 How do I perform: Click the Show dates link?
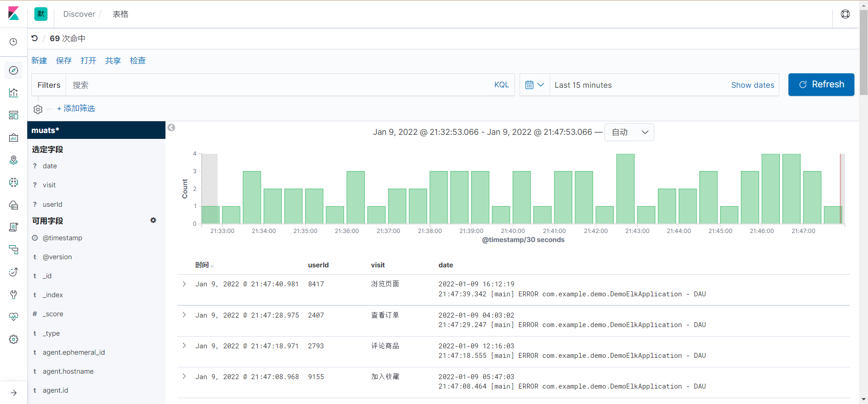[x=753, y=85]
